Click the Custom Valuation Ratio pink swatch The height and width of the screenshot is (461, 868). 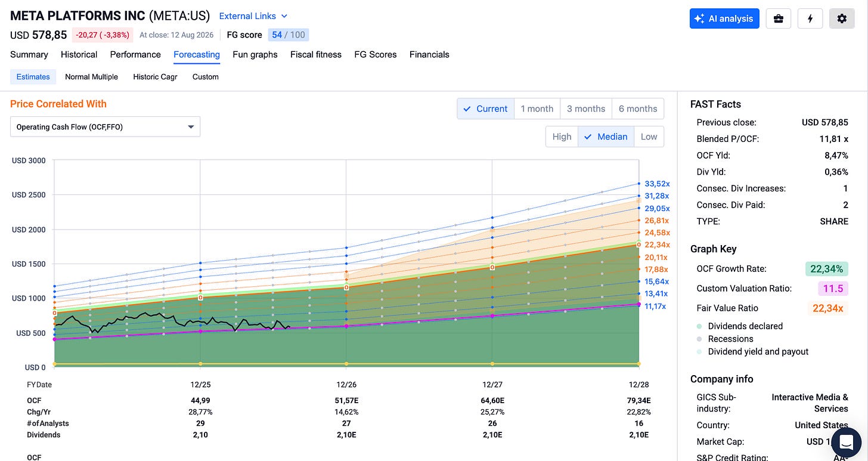click(x=833, y=289)
